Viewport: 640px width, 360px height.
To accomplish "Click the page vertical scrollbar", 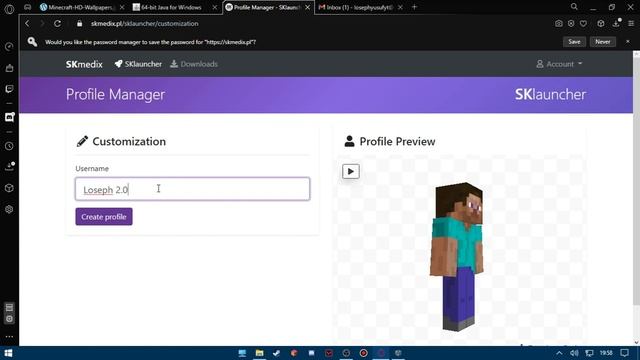I will (x=636, y=180).
